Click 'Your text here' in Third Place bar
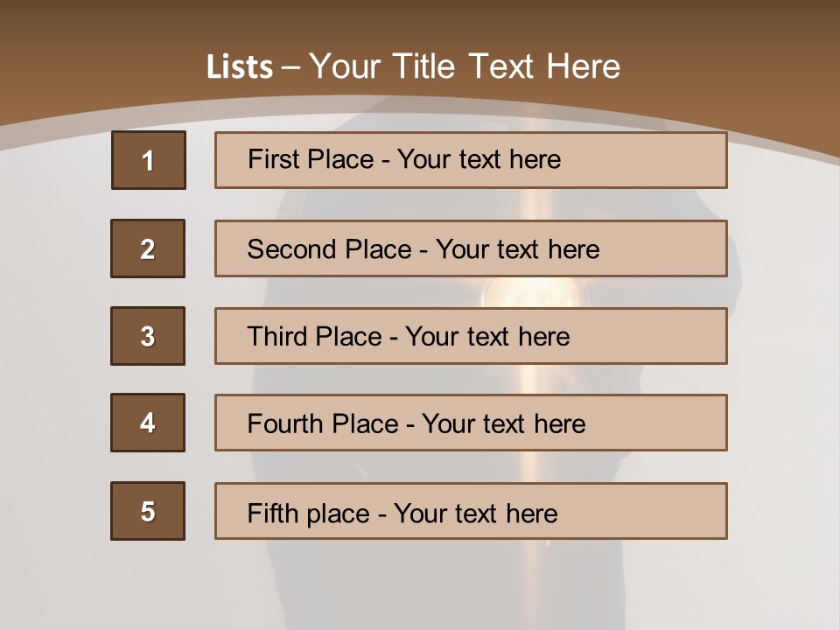This screenshot has width=840, height=630. click(x=487, y=336)
